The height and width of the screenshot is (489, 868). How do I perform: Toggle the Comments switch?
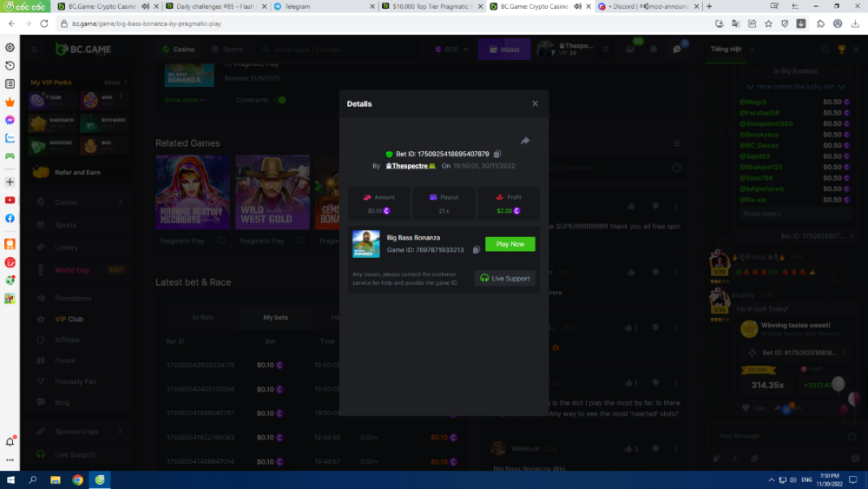point(279,100)
